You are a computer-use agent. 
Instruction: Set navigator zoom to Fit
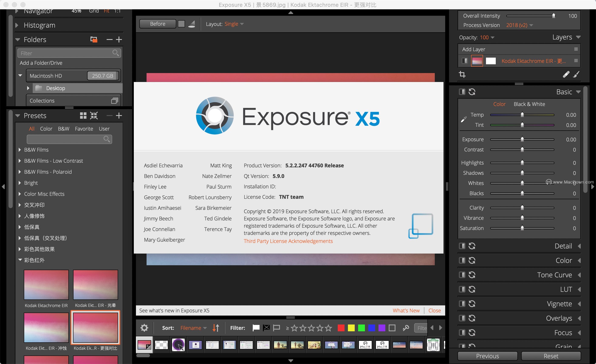[106, 11]
